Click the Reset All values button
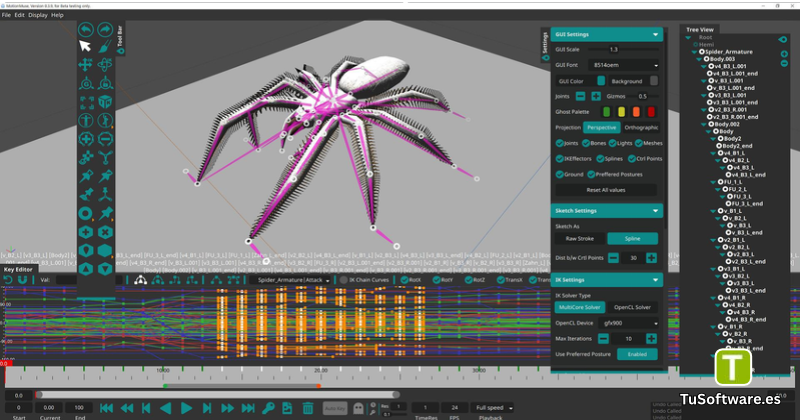800x420 pixels. [x=606, y=190]
